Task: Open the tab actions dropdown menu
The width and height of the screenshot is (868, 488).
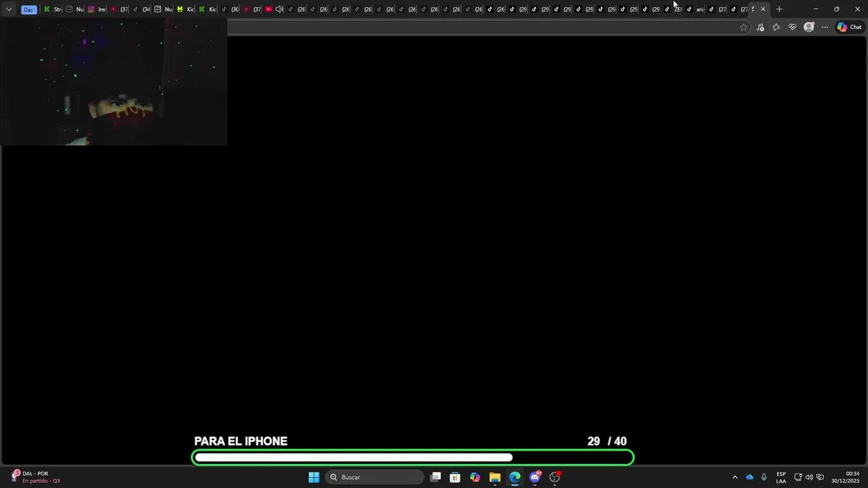Action: click(x=9, y=9)
